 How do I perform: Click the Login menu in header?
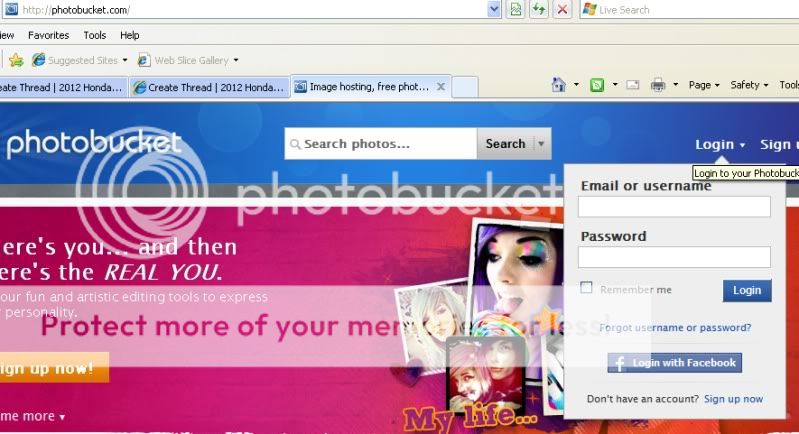point(720,145)
